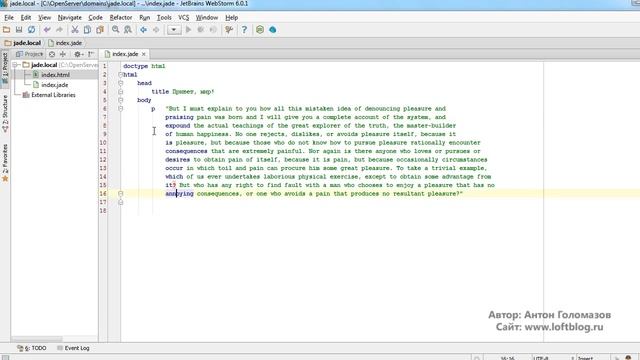
Task: Click the Settings wrench icon
Action: [x=229, y=29]
